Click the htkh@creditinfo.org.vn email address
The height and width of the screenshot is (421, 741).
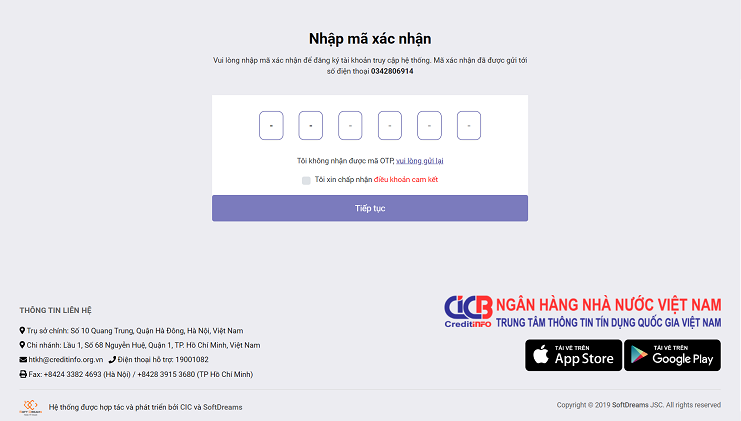[x=66, y=360]
